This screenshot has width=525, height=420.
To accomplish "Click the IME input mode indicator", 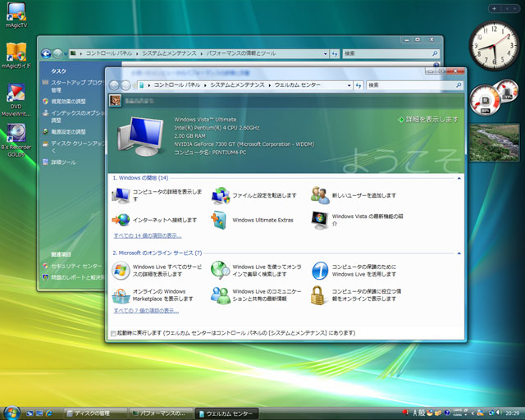I will pyautogui.click(x=415, y=413).
